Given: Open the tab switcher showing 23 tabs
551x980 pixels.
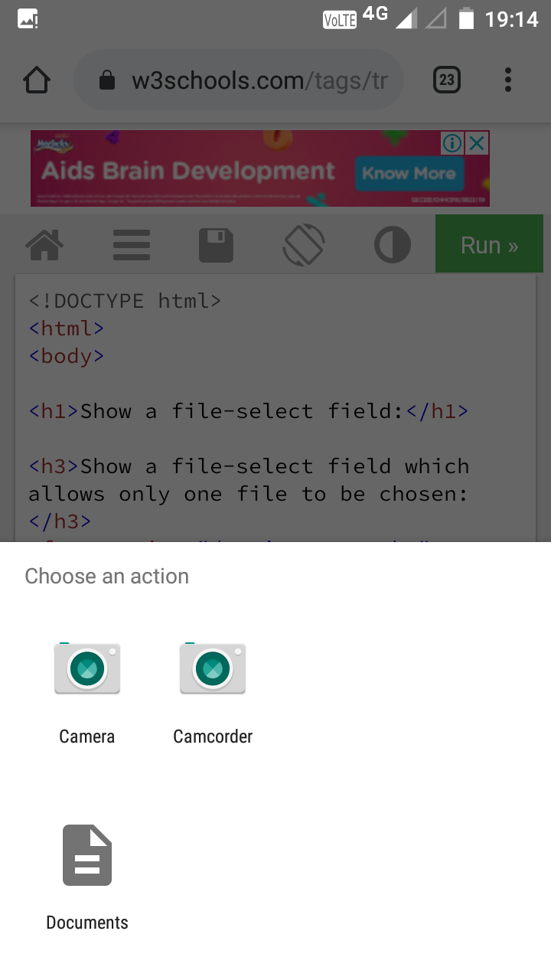Looking at the screenshot, I should (x=447, y=80).
